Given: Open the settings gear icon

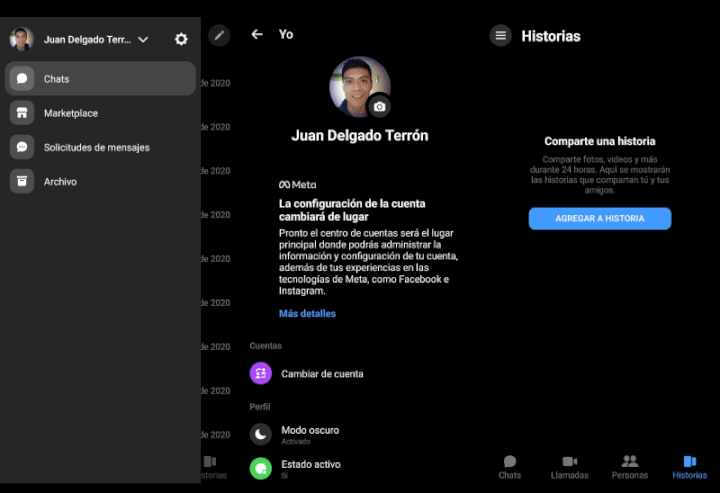Looking at the screenshot, I should (x=181, y=39).
